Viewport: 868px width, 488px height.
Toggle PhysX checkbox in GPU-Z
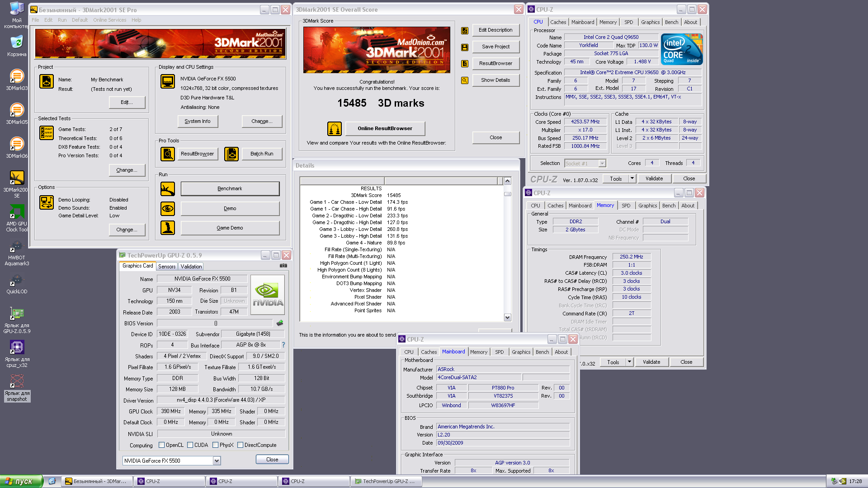(216, 445)
